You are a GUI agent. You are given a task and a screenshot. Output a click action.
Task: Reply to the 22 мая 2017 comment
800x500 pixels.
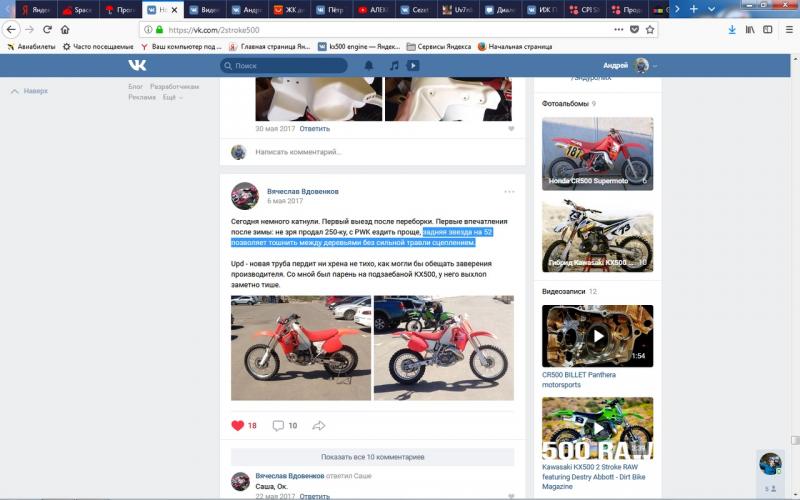(314, 496)
